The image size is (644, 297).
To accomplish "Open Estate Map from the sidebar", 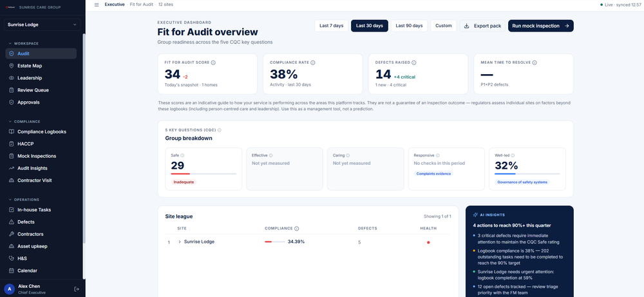I will [41, 66].
